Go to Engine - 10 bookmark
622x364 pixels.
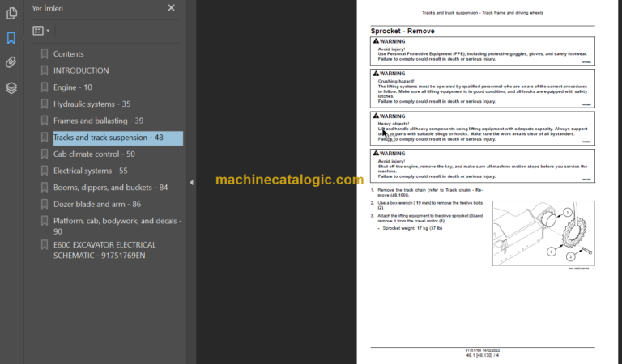click(73, 87)
